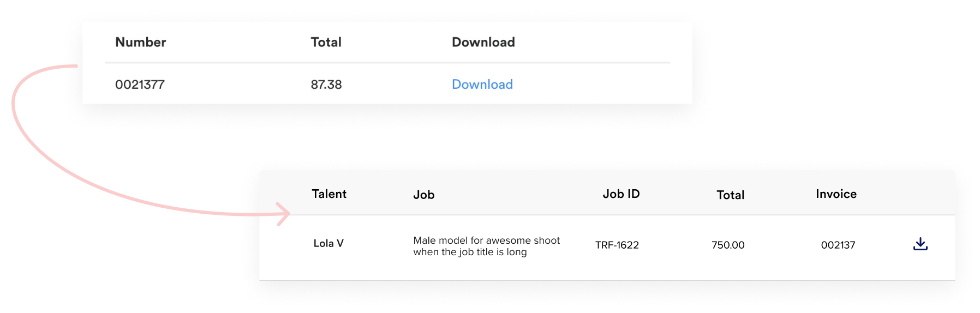This screenshot has height=313, width=980.
Task: Click the Total header in lower table
Action: coord(731,195)
